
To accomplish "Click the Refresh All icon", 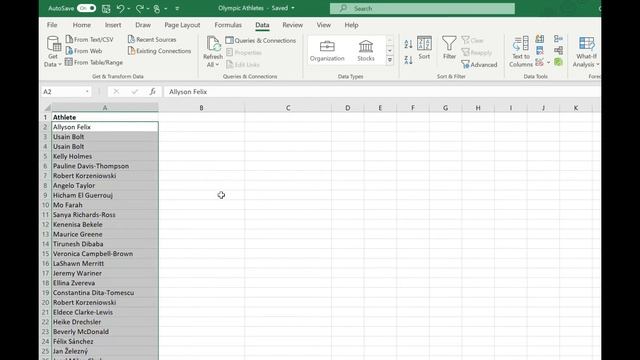I will (213, 44).
